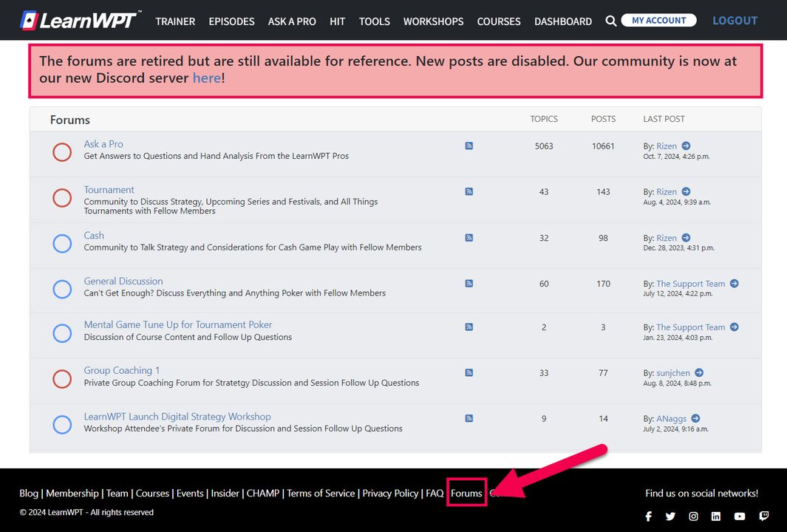Open the Forums footer link
787x532 pixels.
point(466,494)
